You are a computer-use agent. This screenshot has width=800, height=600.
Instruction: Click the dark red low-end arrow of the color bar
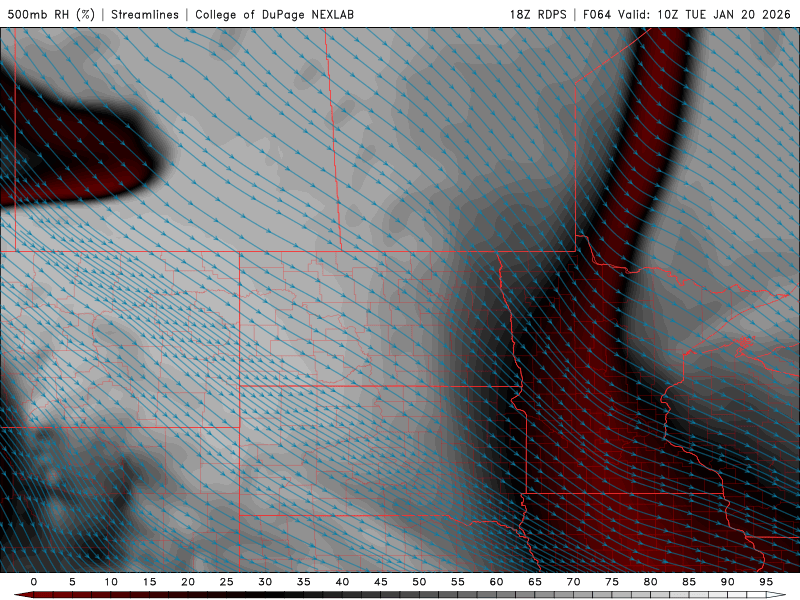click(x=23, y=595)
